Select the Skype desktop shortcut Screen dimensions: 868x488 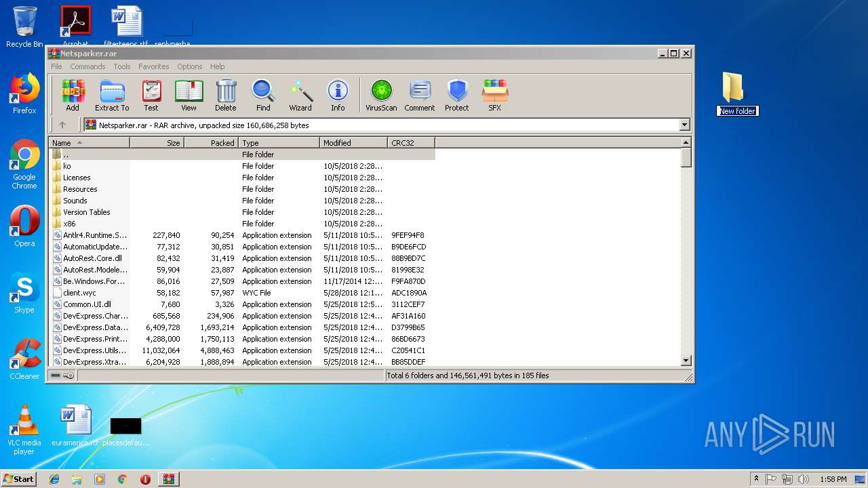(x=24, y=293)
